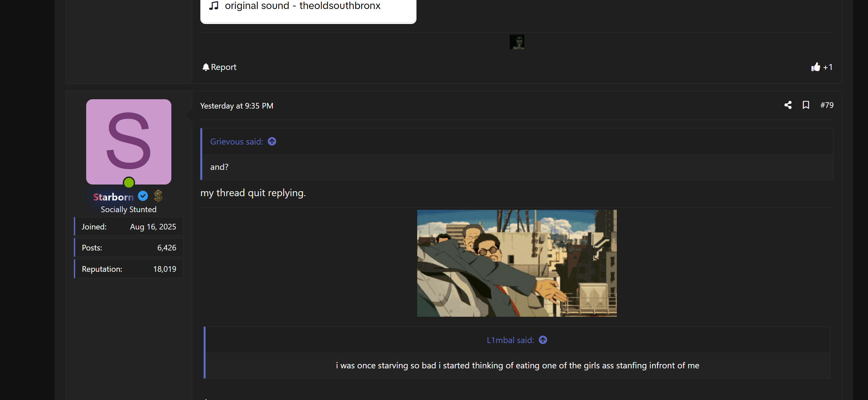Open Starborn's pink "S" avatar
The width and height of the screenshot is (868, 400).
[129, 142]
